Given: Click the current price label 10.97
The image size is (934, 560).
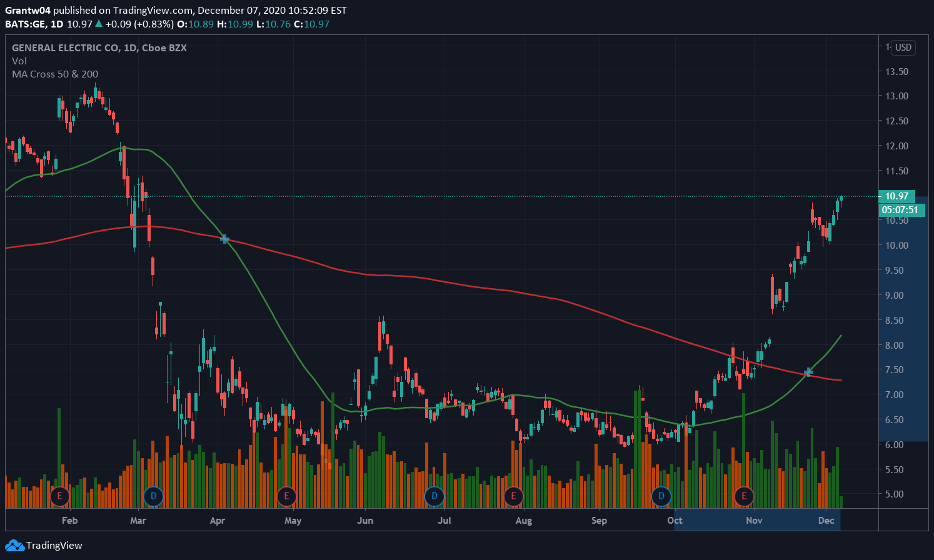Looking at the screenshot, I should click(896, 196).
